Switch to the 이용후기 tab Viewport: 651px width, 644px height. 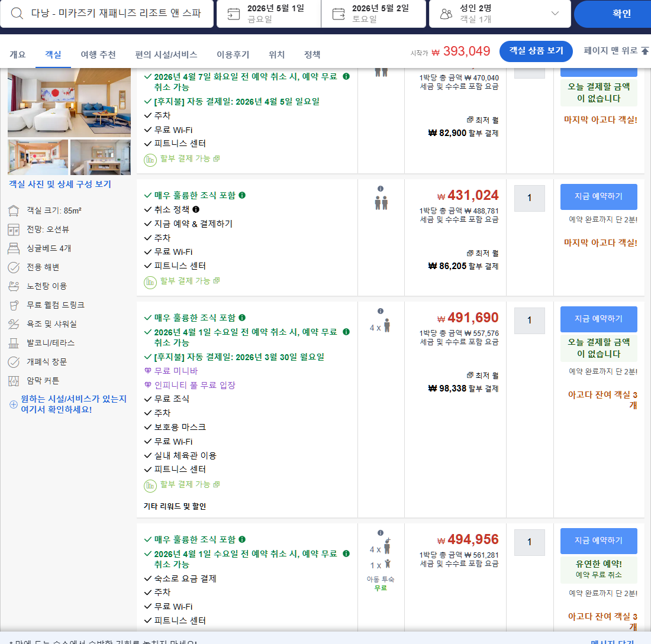point(233,54)
